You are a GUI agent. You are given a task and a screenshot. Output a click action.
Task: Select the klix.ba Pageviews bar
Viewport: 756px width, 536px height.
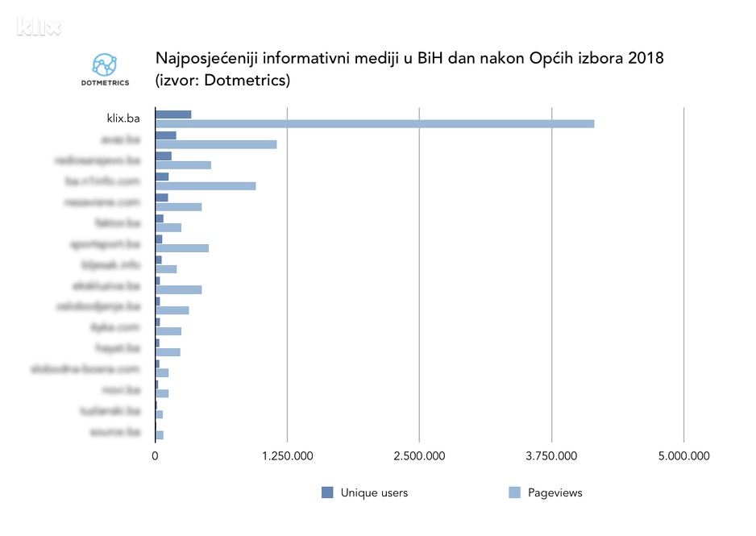375,124
